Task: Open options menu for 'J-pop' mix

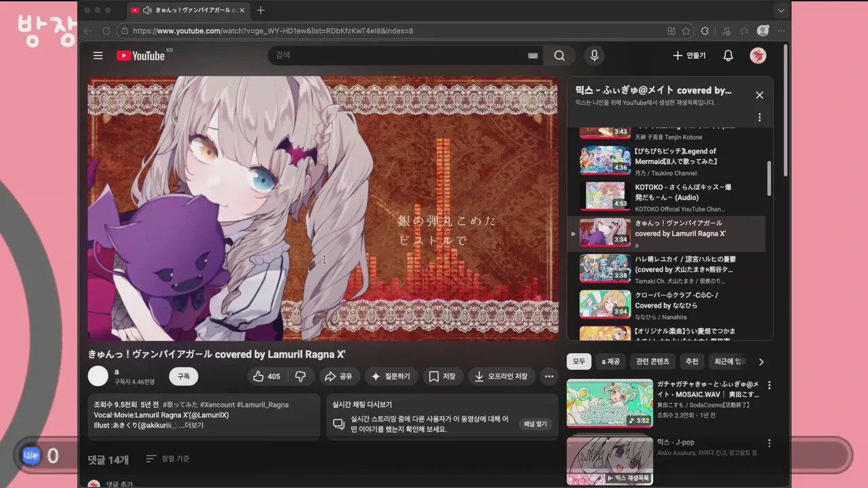Action: [769, 443]
